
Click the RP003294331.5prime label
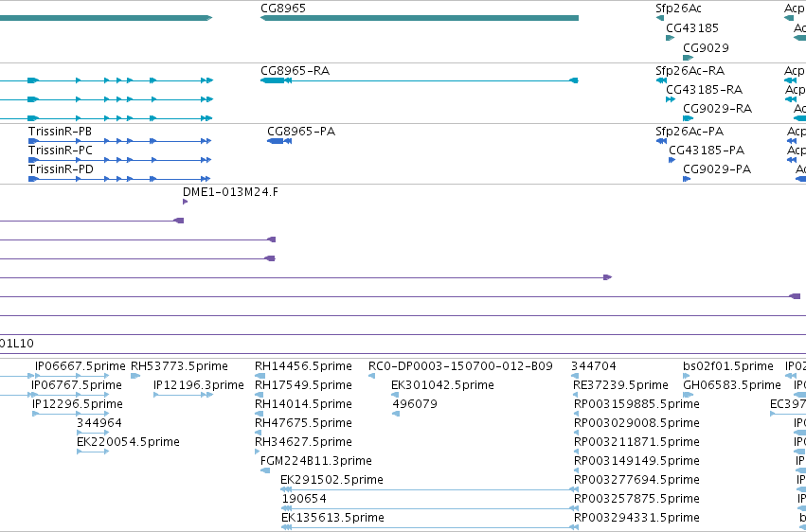[636, 518]
